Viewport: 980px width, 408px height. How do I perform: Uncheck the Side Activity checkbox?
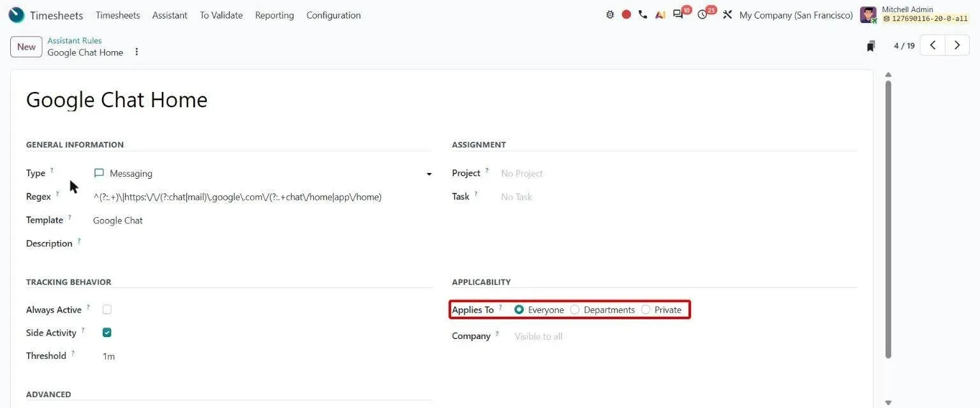tap(107, 333)
